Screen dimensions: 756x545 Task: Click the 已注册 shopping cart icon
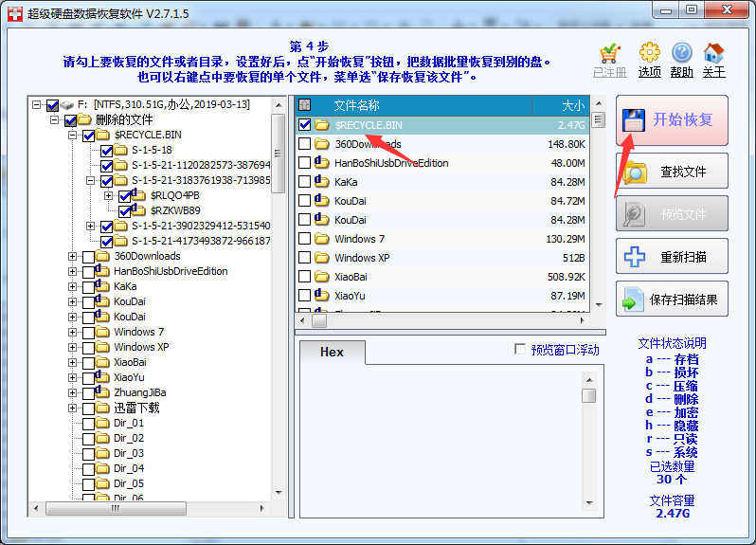pyautogui.click(x=609, y=53)
